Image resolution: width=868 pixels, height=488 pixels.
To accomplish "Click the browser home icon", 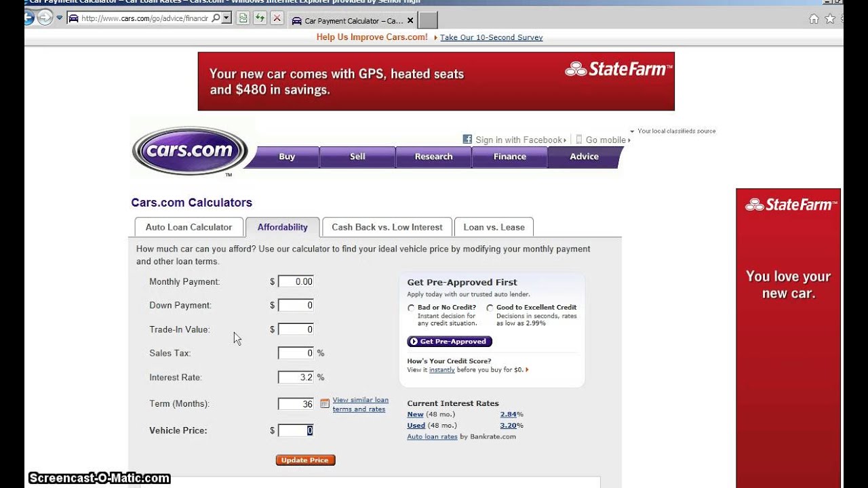I will click(814, 19).
